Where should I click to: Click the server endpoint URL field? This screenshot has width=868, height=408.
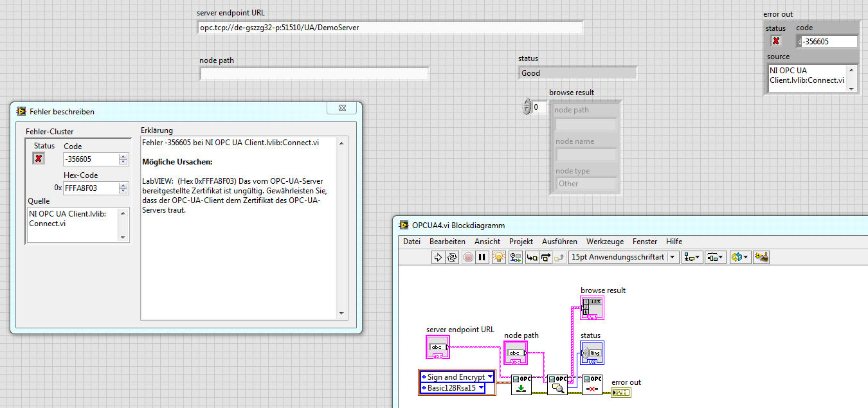point(390,28)
